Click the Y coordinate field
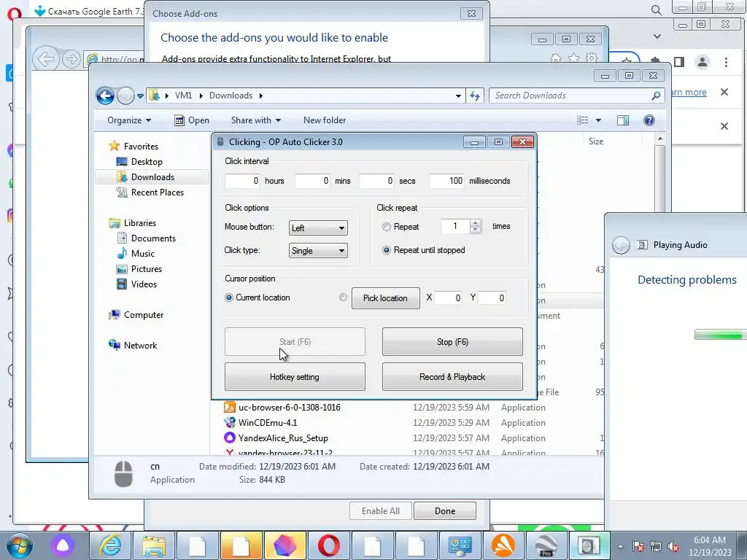 click(492, 298)
